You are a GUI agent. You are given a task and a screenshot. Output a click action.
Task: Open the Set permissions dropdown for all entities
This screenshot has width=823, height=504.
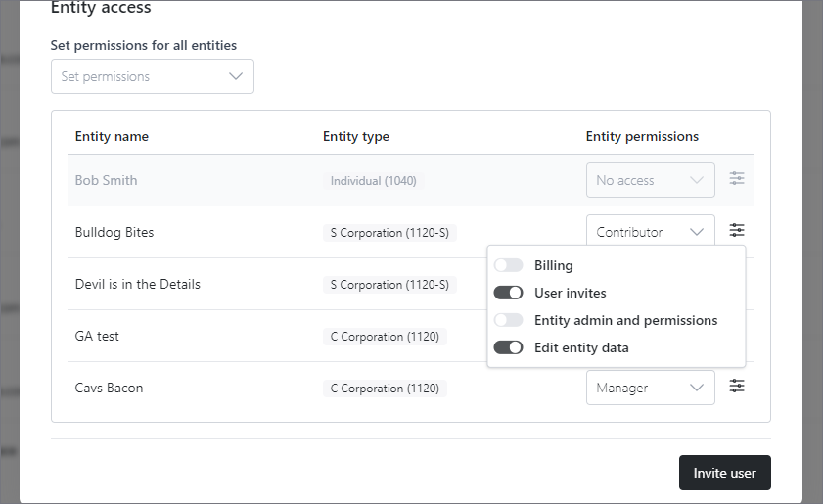152,76
